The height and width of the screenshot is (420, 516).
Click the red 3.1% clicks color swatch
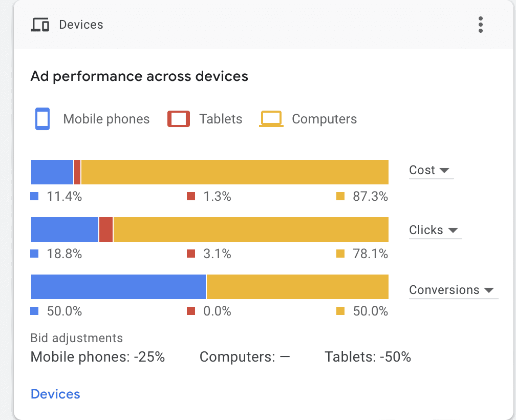[x=191, y=254]
